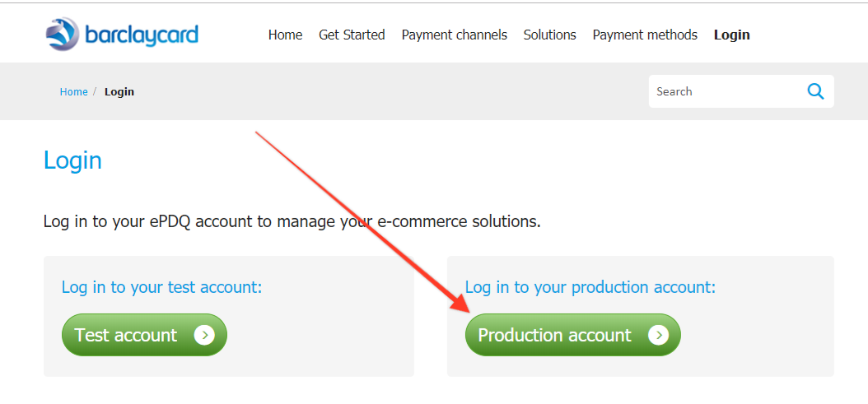Click the Login breadcrumb text
Image resolution: width=868 pixels, height=404 pixels.
(x=119, y=92)
